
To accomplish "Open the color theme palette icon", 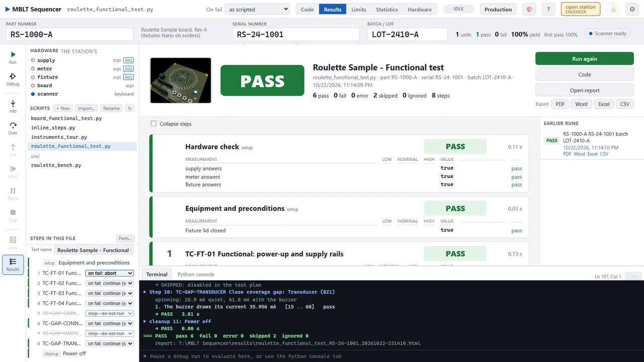I will click(x=529, y=10).
